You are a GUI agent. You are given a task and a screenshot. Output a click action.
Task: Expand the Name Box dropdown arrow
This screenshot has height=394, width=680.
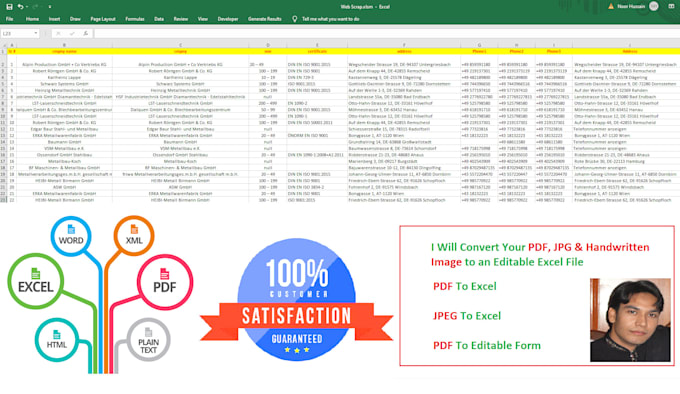(36, 33)
